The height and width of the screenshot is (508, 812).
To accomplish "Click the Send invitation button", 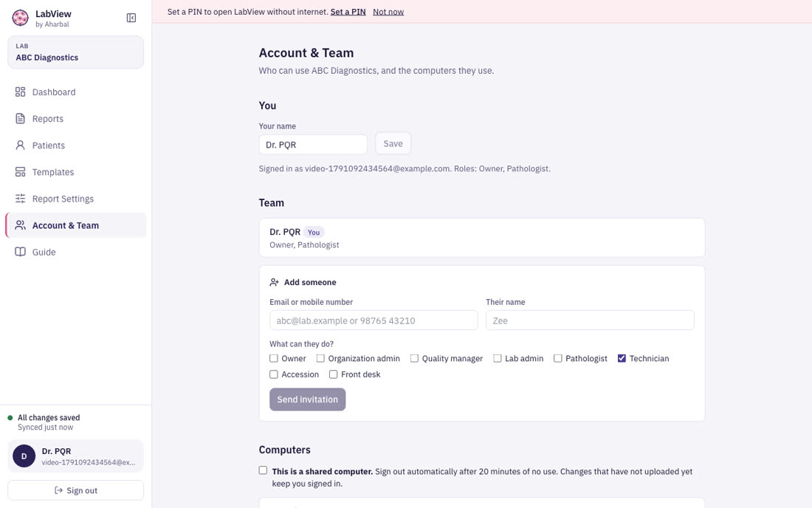I will coord(308,399).
